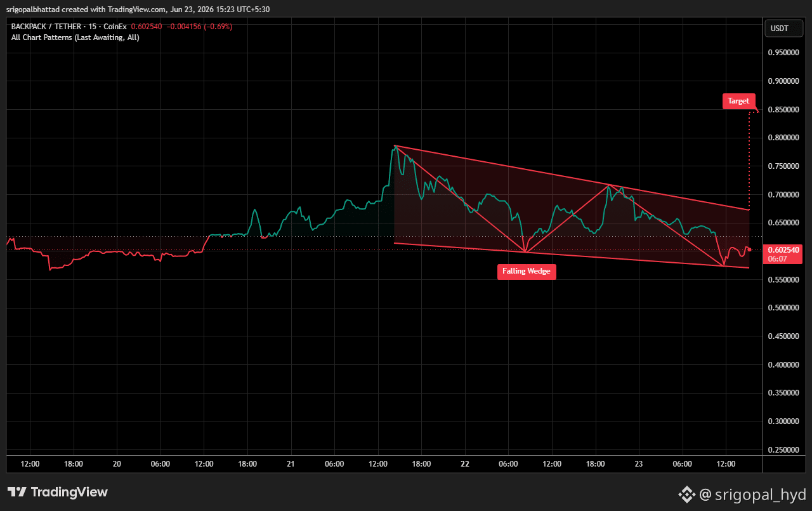Viewport: 812px width, 511px height.
Task: Click the 0.850000 price axis label
Action: tap(784, 110)
